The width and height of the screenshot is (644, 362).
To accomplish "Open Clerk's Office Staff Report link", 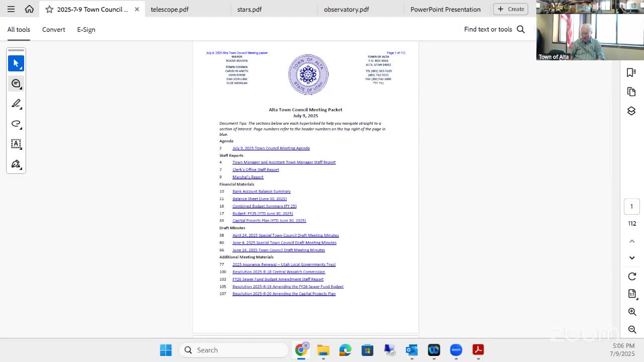I will (256, 169).
